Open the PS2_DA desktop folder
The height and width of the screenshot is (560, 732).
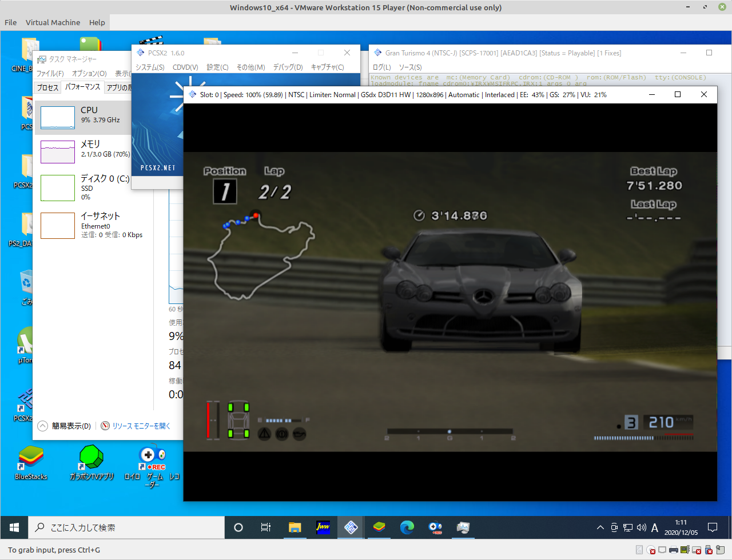pyautogui.click(x=22, y=230)
